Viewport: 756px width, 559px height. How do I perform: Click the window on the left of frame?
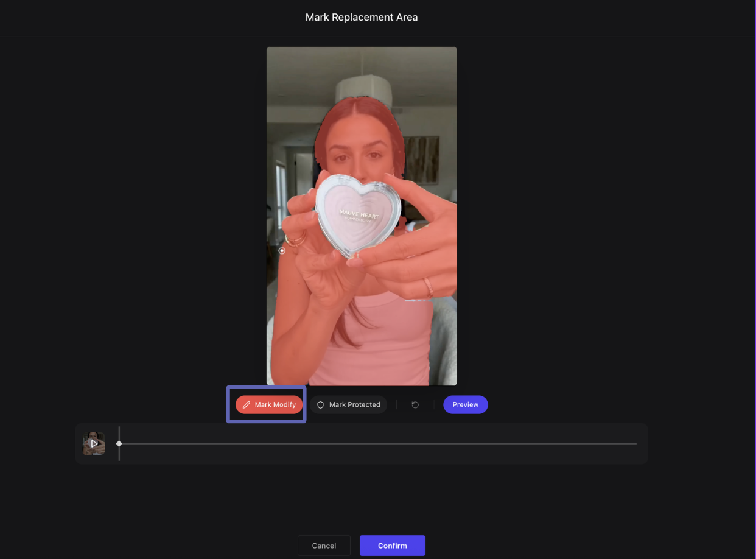click(x=281, y=195)
